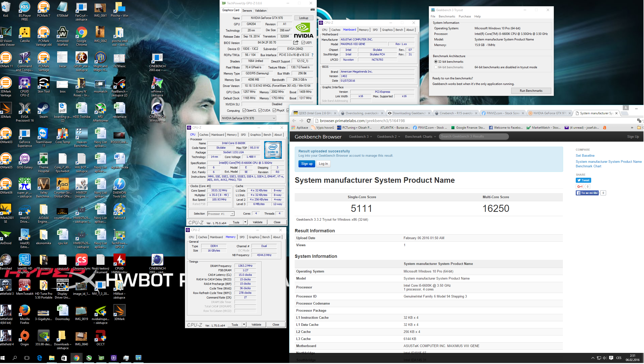Open SPD tab in CPU-Z Mainboard window
This screenshot has height=364, width=644.
(375, 30)
